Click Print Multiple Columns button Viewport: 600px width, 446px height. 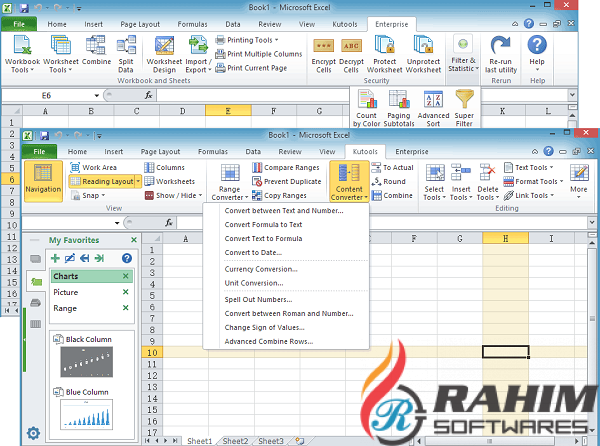pos(259,54)
